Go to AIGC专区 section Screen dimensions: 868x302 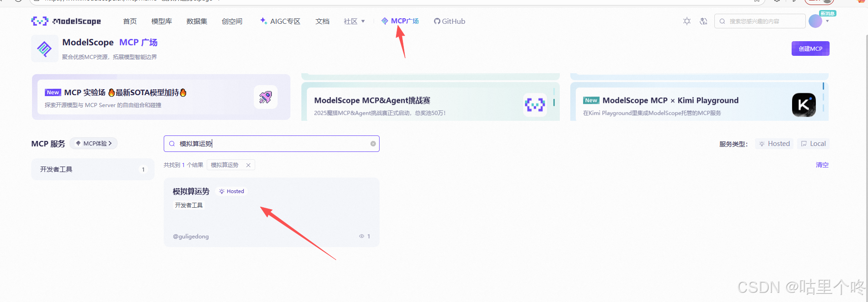coord(280,21)
